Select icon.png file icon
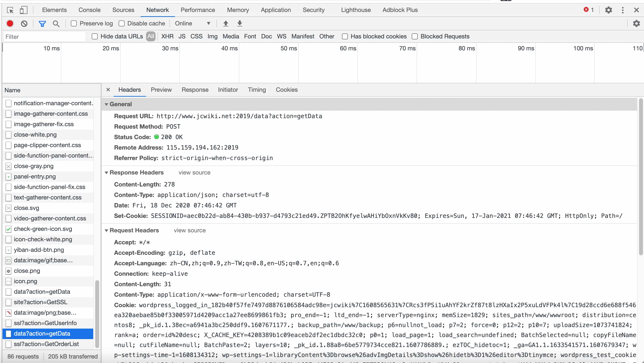 (8, 281)
